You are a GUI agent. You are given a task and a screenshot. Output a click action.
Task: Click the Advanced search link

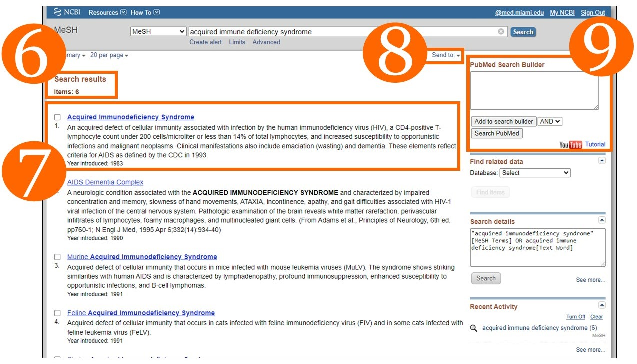coord(266,42)
